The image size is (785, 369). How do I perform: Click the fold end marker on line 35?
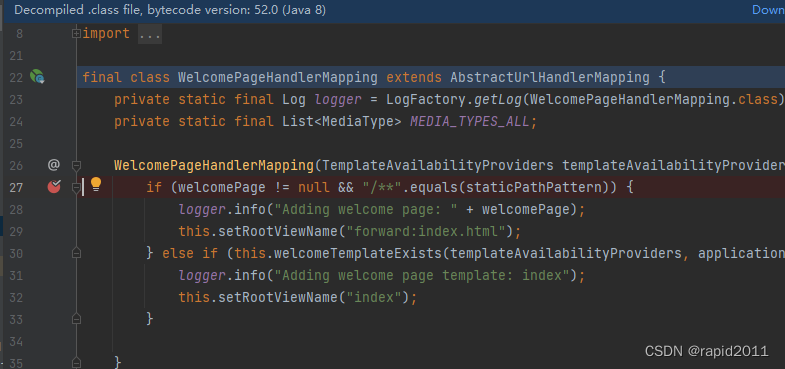(76, 362)
